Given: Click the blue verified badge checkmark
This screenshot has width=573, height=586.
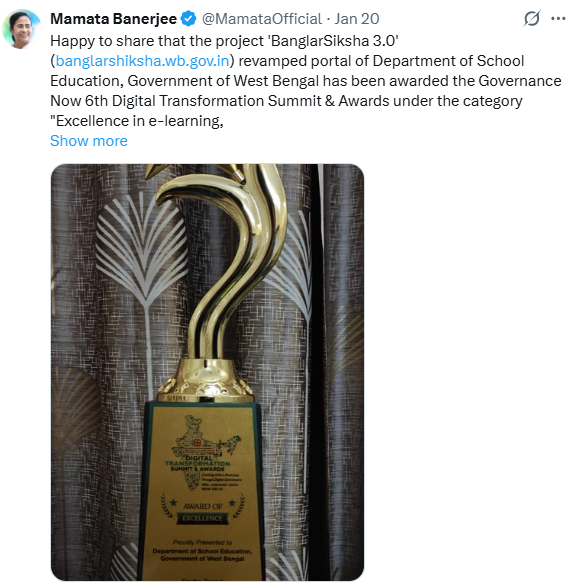Looking at the screenshot, I should [x=188, y=19].
